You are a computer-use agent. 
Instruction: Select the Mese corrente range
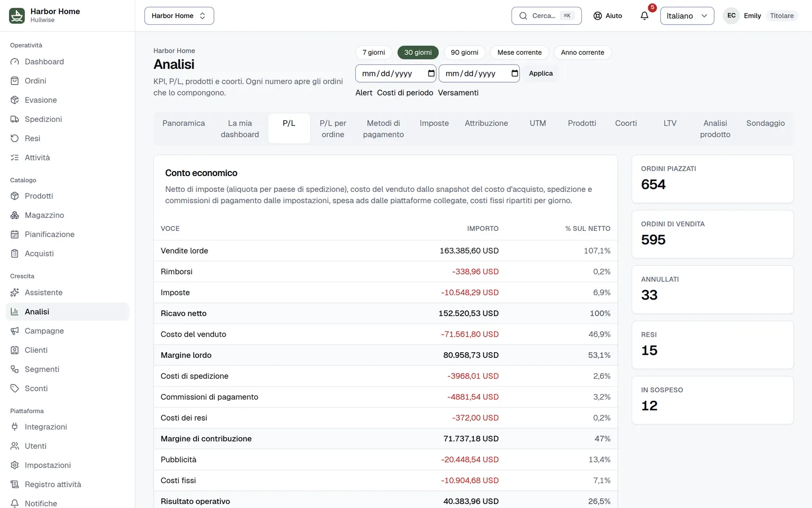tap(519, 52)
